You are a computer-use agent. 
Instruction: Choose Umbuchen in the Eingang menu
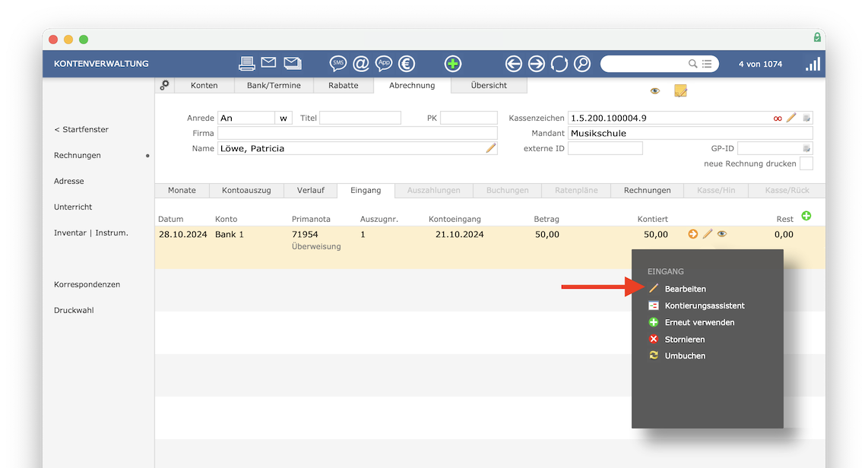point(686,356)
